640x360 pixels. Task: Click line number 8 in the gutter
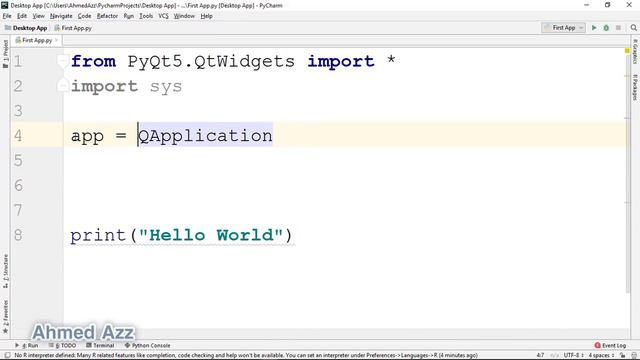[x=18, y=235]
